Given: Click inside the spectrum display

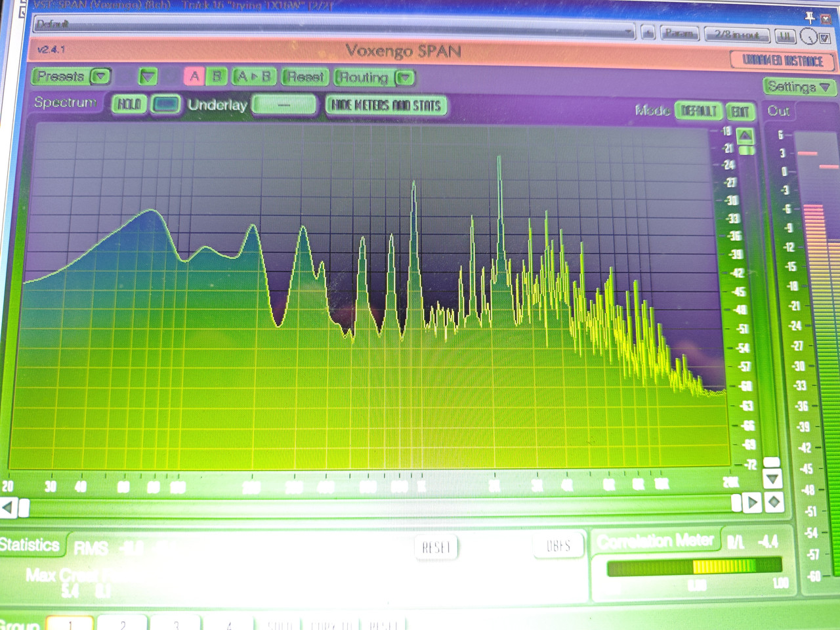Looking at the screenshot, I should 374,295.
